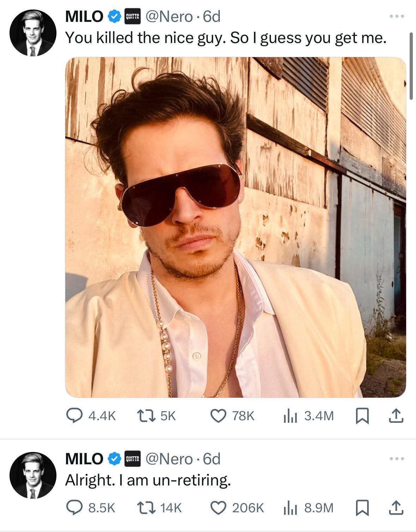Image resolution: width=416 pixels, height=532 pixels.
Task: Repost the un-retiring post
Action: [x=159, y=508]
